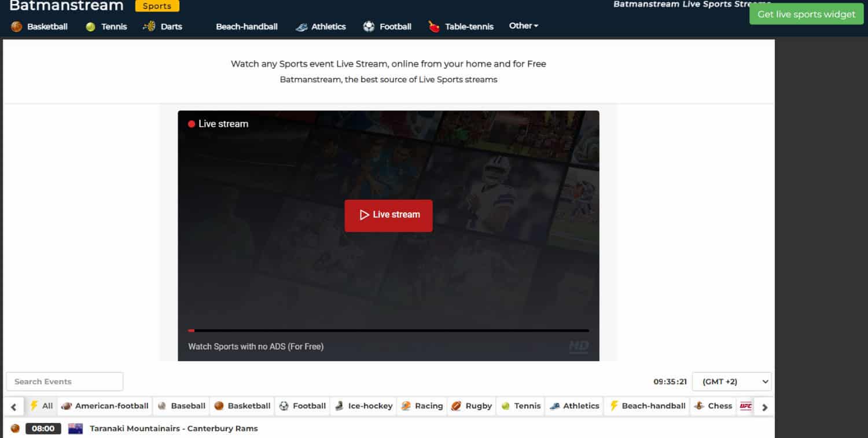Click the athletics shoe icon in top navigation

(x=301, y=27)
